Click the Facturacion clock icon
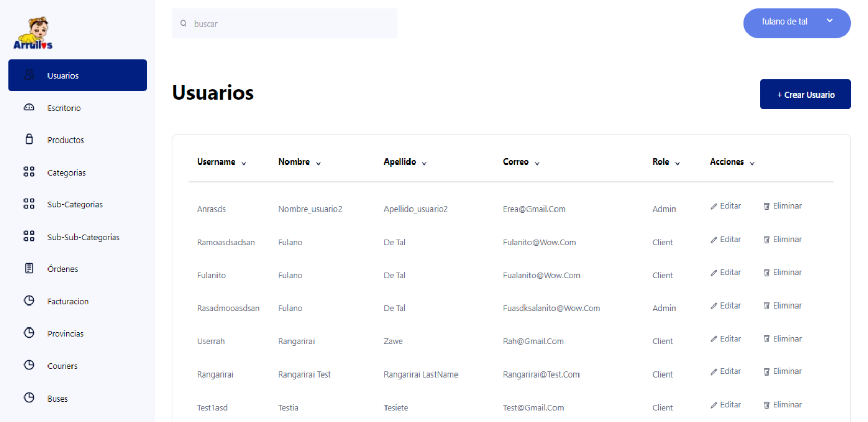Image resolution: width=868 pixels, height=422 pixels. coord(29,300)
